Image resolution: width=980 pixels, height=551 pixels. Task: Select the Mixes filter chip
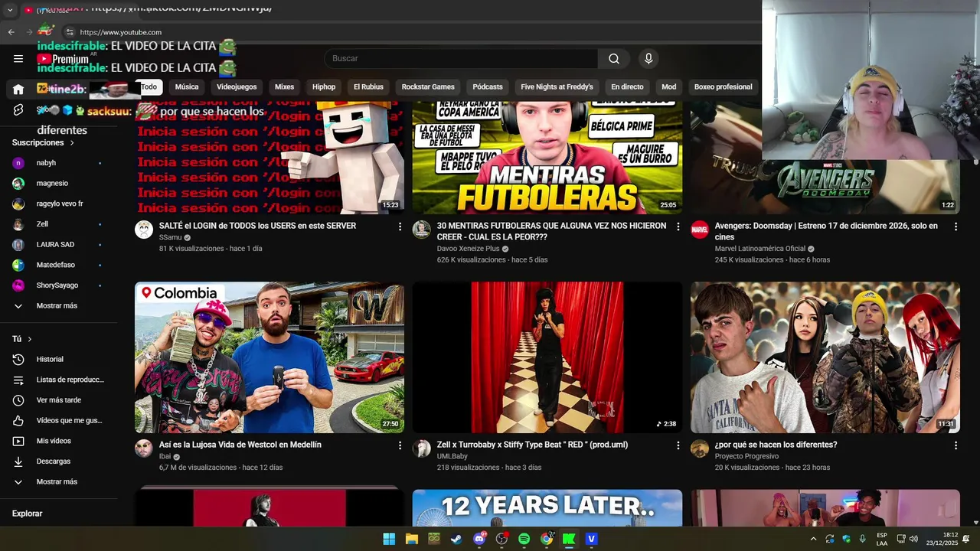point(284,87)
